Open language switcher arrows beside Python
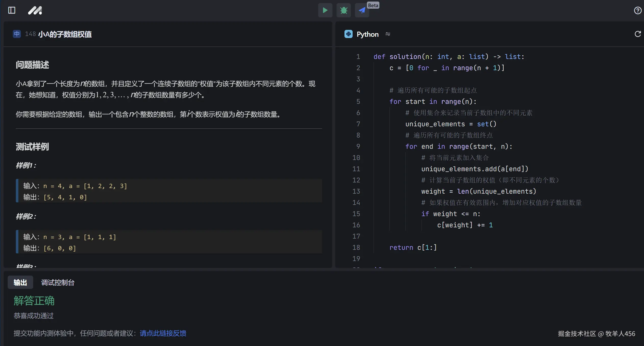 point(388,34)
